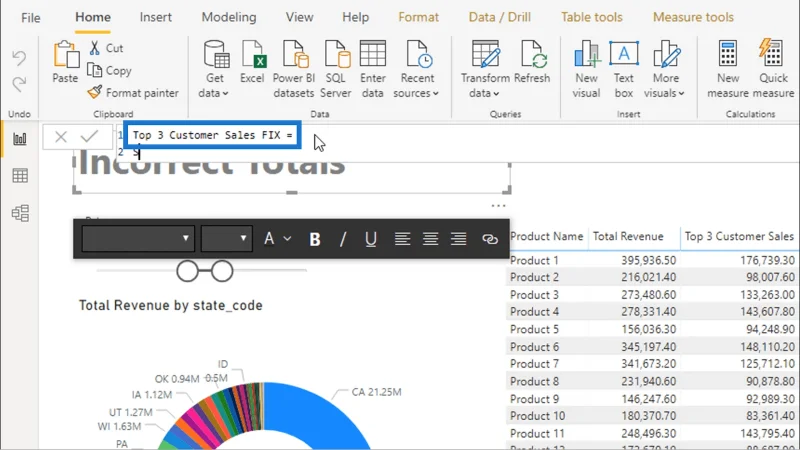Screen dimensions: 800x450
Task: Expand the Recent sources dropdown arrow
Action: 435,93
